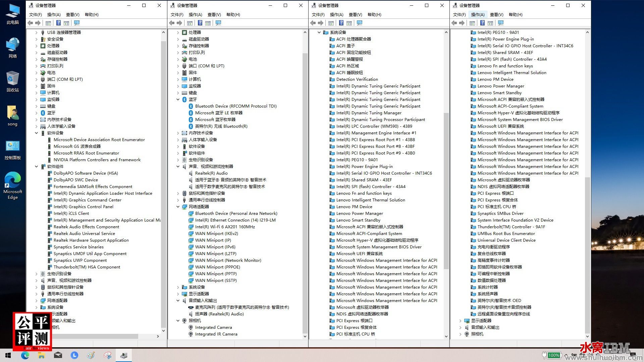The height and width of the screenshot is (362, 644).
Task: Select Thunderbolt(TM) HSA Component
Action: [x=87, y=267]
